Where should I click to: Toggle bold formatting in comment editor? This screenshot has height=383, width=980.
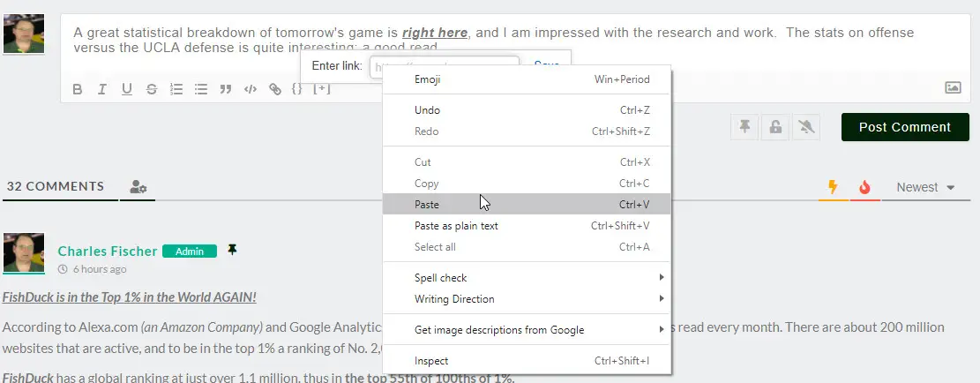(x=78, y=89)
